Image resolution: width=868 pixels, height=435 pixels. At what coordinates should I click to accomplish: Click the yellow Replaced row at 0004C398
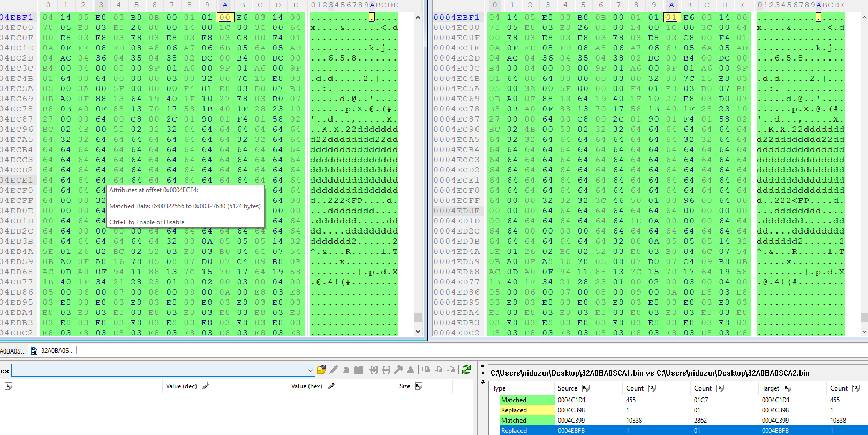click(677, 410)
